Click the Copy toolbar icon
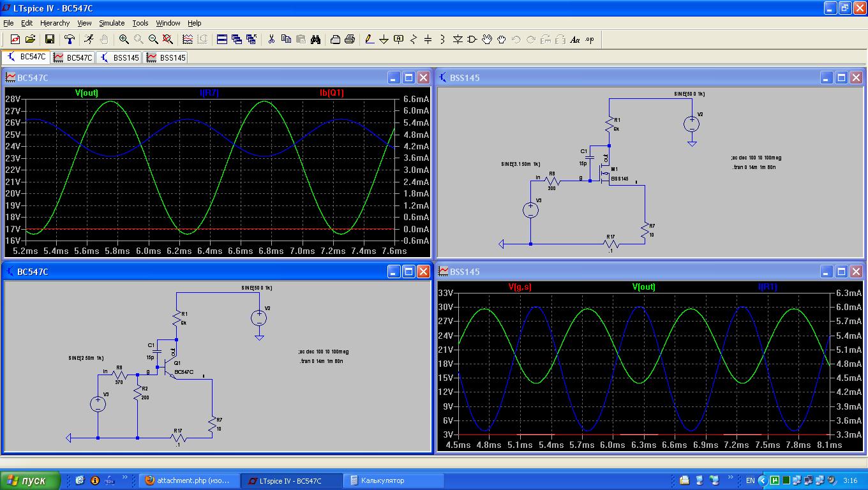 pyautogui.click(x=286, y=40)
